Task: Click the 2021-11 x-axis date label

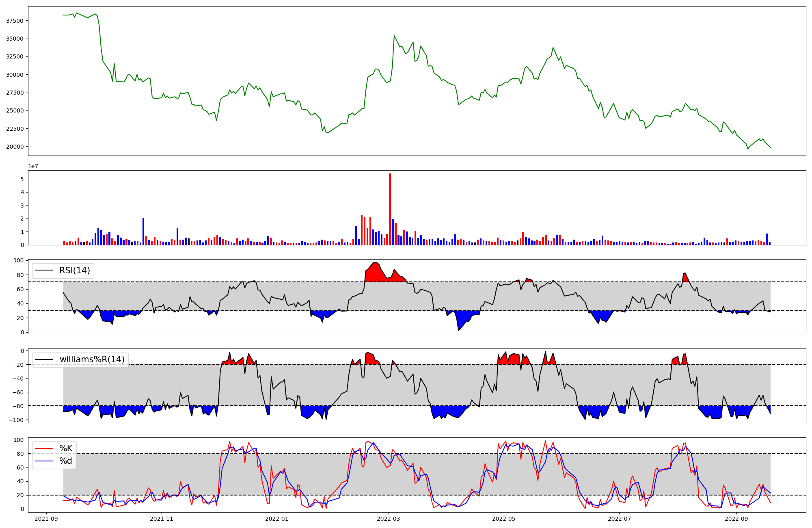Action: point(162,519)
